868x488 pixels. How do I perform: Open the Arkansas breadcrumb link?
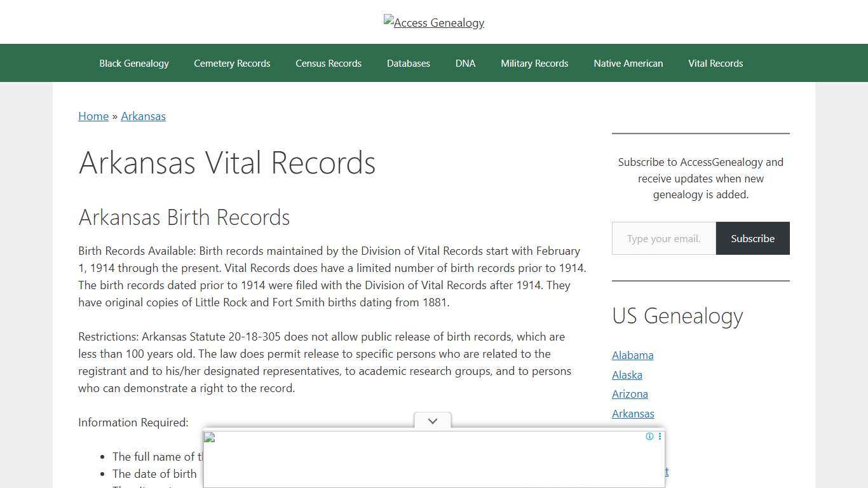pyautogui.click(x=143, y=116)
